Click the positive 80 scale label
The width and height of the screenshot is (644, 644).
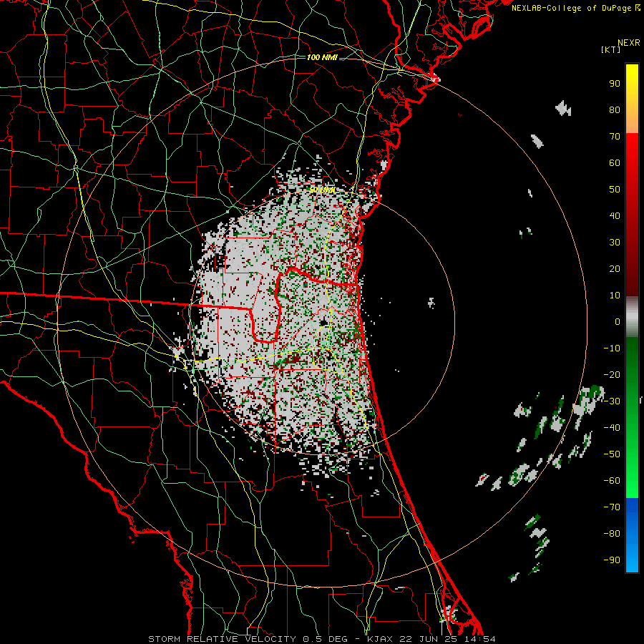point(615,110)
